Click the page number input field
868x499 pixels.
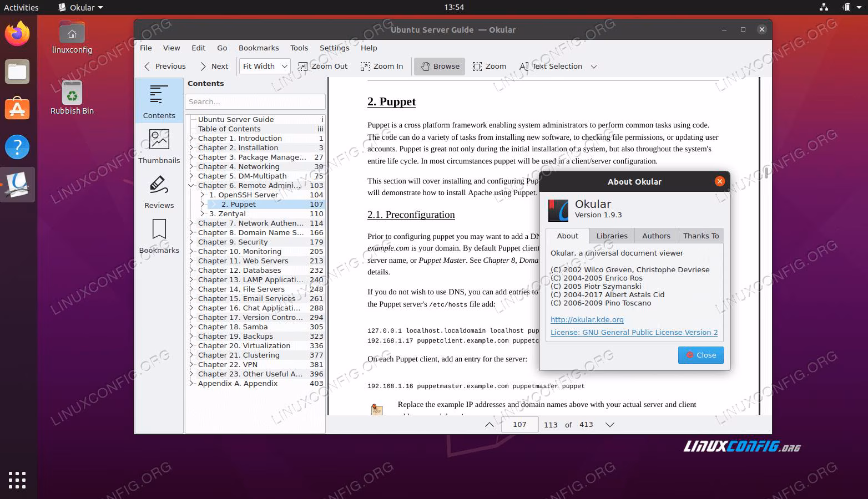pyautogui.click(x=519, y=425)
